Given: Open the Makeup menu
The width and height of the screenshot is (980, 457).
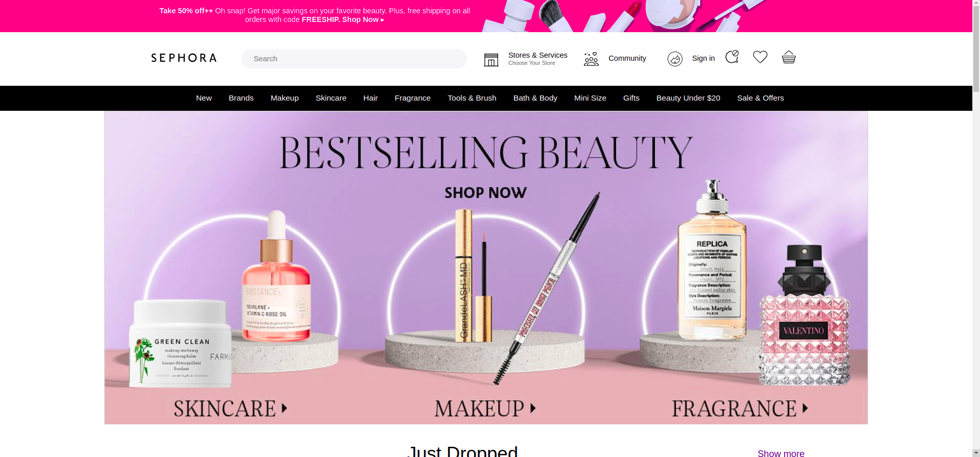Looking at the screenshot, I should [284, 98].
